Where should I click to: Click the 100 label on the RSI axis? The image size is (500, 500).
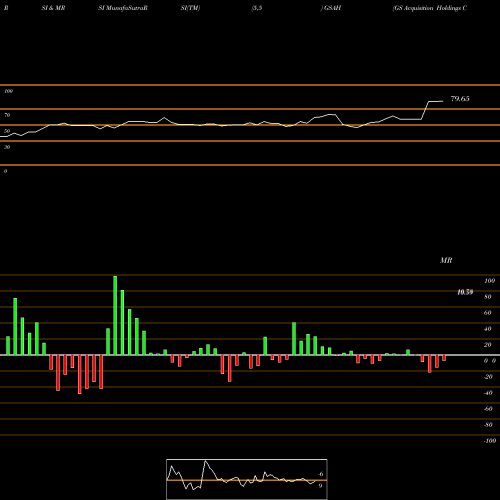pos(9,91)
